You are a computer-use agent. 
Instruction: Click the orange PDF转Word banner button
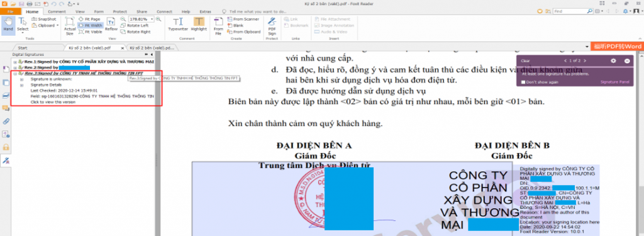(x=618, y=47)
